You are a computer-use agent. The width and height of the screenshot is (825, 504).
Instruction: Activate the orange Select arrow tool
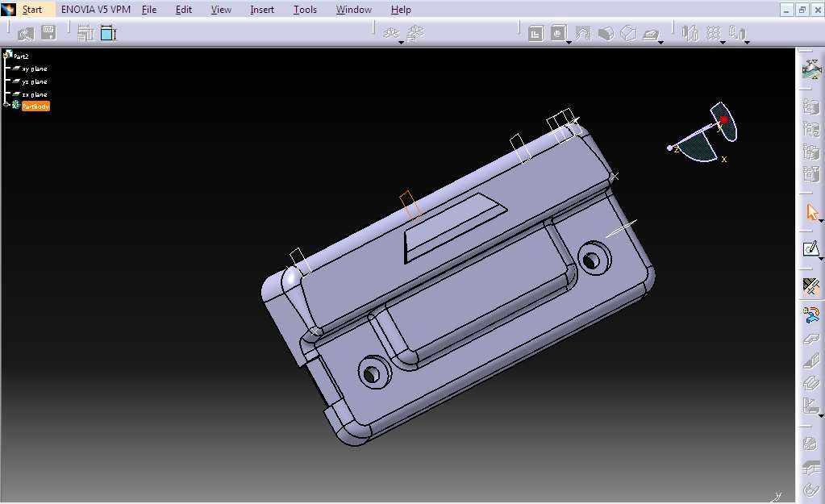pyautogui.click(x=812, y=213)
